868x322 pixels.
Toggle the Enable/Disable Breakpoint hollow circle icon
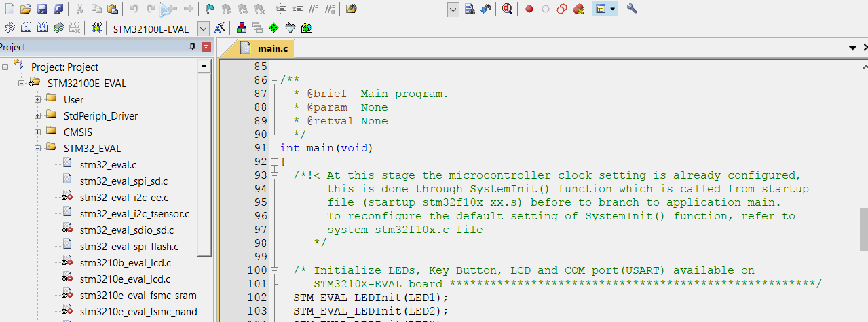point(545,9)
